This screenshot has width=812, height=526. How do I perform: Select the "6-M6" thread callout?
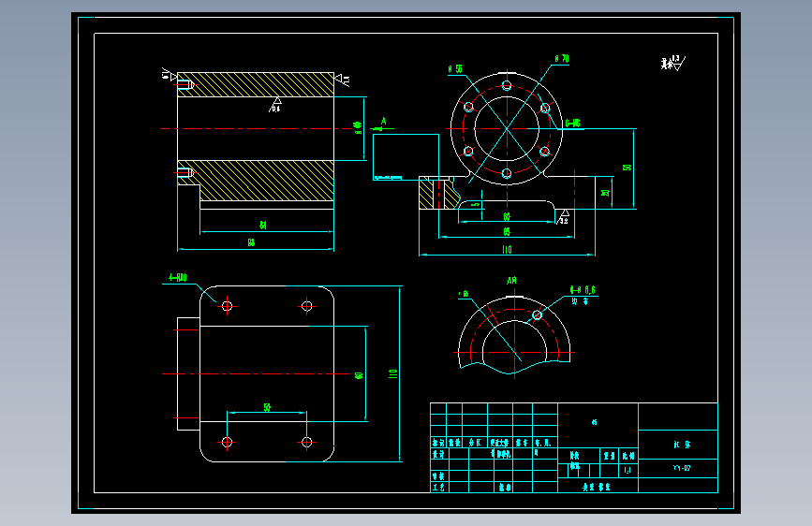point(573,124)
